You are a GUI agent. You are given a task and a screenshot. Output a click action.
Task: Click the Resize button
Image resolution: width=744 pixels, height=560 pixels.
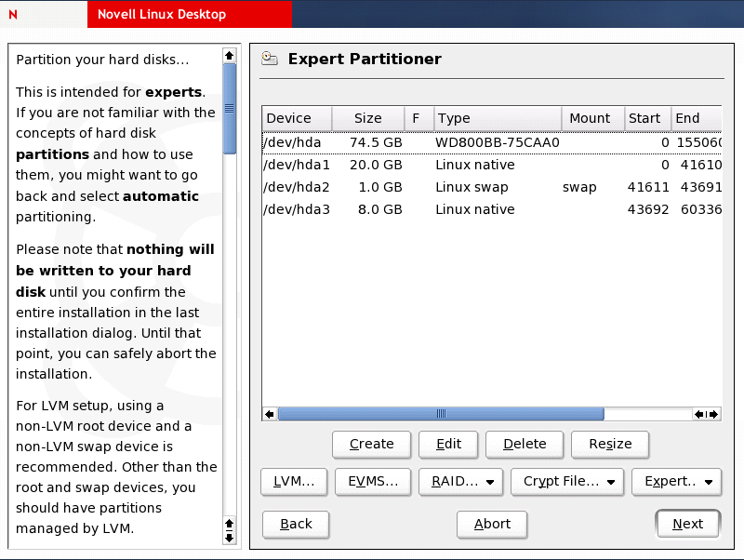610,444
